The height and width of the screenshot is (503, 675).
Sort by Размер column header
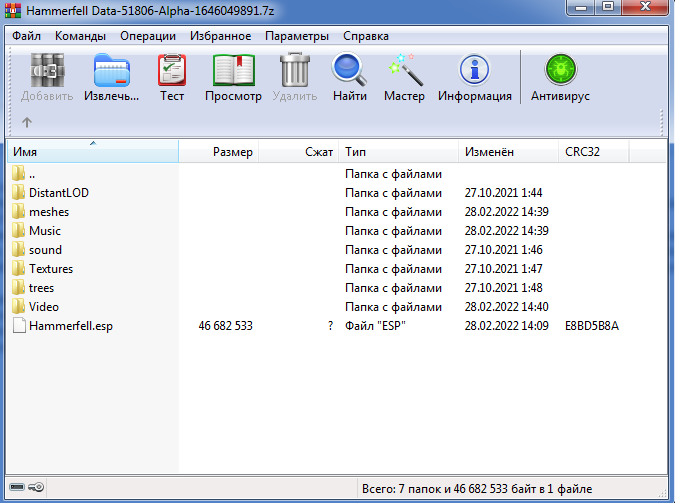coord(219,151)
